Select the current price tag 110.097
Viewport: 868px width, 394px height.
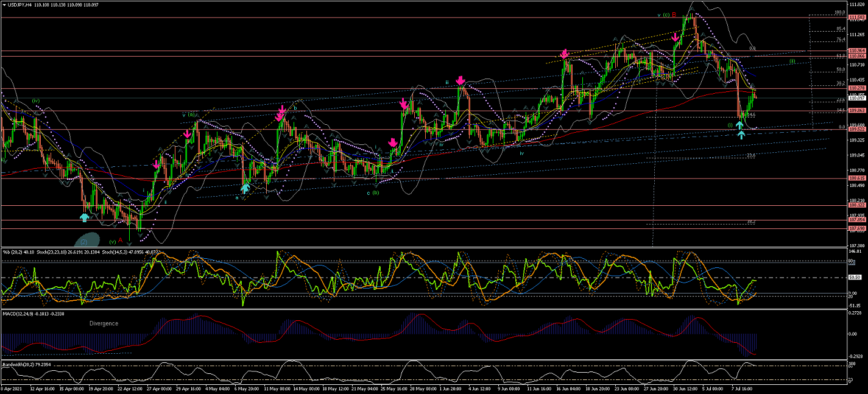pyautogui.click(x=857, y=98)
